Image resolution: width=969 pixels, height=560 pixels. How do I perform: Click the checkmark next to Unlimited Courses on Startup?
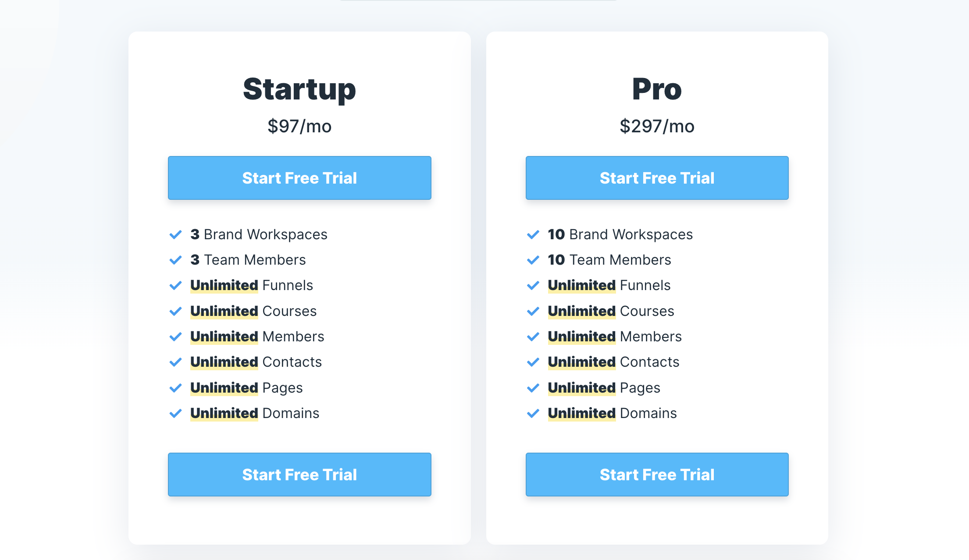[176, 311]
